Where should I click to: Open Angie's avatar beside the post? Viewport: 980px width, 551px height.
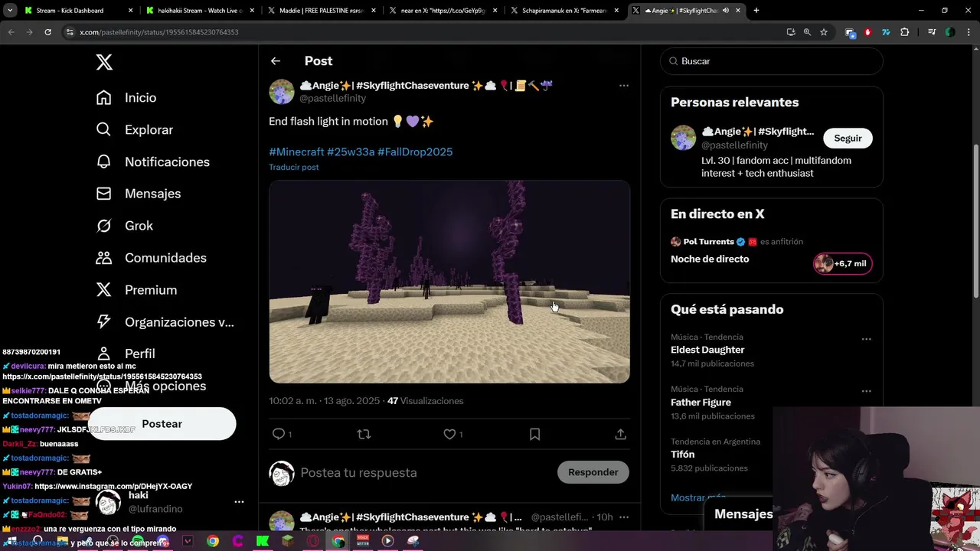(282, 92)
